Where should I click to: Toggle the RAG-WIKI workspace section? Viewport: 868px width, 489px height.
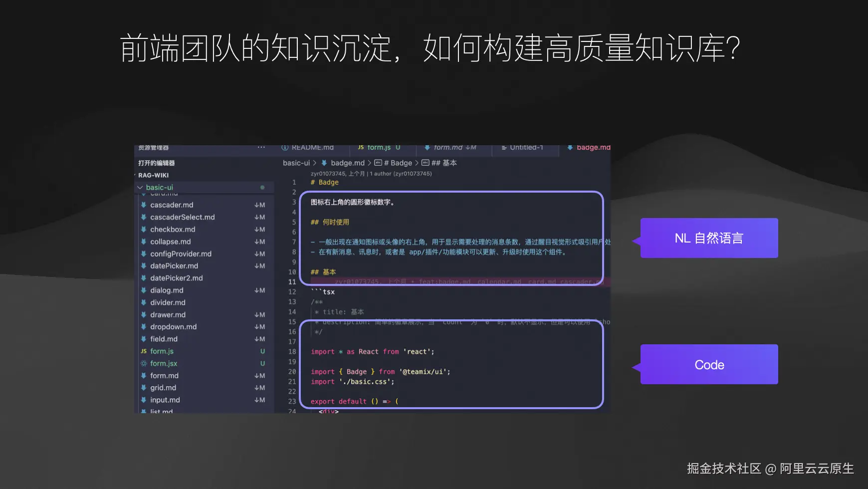pos(153,175)
